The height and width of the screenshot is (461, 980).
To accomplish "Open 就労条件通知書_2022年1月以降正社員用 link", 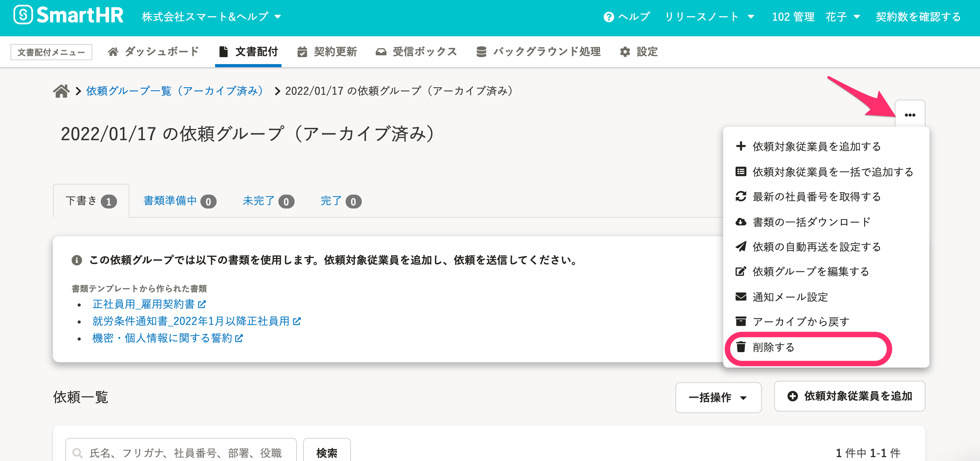I will tap(191, 321).
